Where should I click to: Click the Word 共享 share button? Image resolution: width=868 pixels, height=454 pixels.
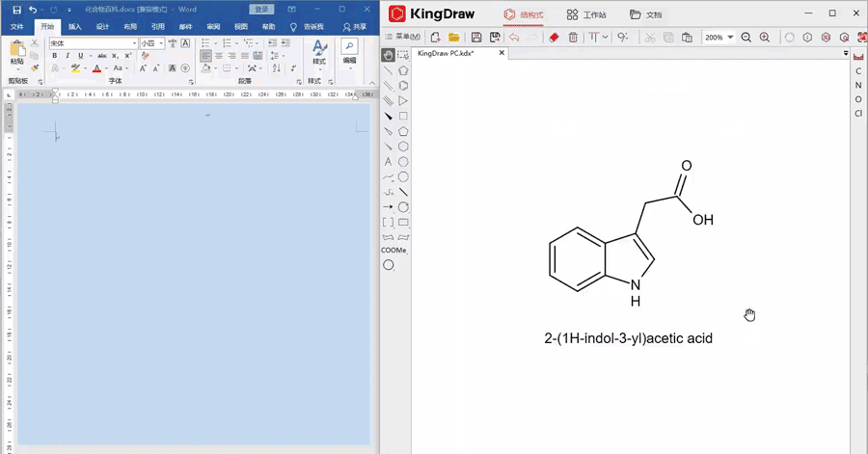point(354,27)
